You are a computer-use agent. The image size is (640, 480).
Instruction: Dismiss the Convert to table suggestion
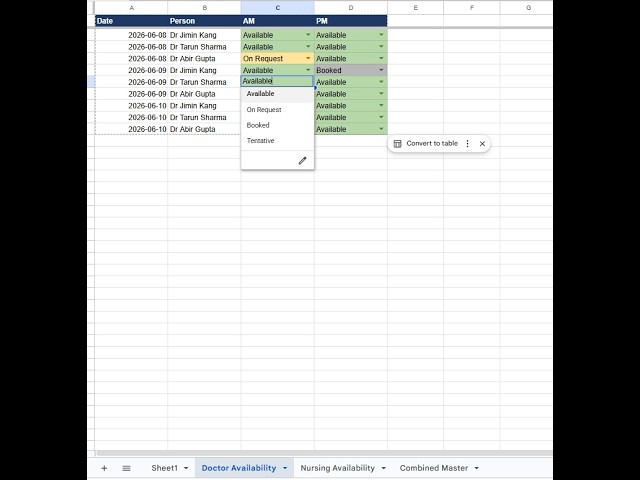coord(482,144)
